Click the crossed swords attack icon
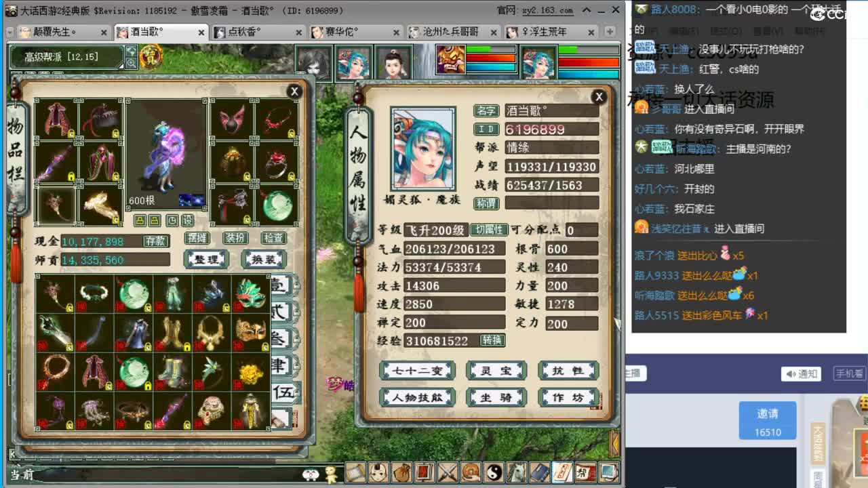This screenshot has height=488, width=868. tap(448, 472)
